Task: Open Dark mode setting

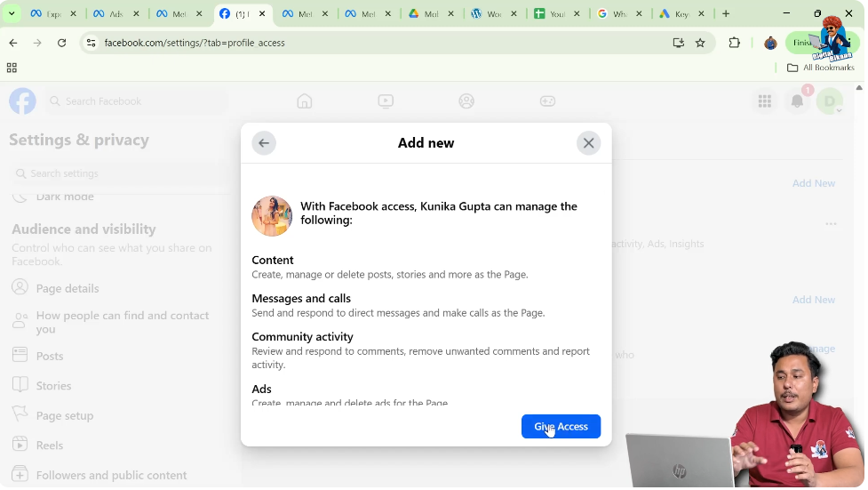Action: coord(66,197)
